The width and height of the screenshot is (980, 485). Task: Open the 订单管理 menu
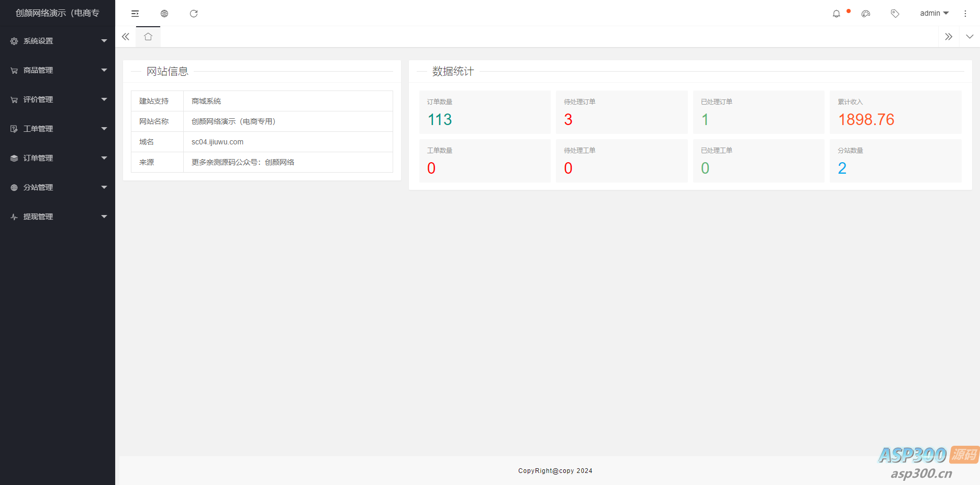tap(58, 158)
